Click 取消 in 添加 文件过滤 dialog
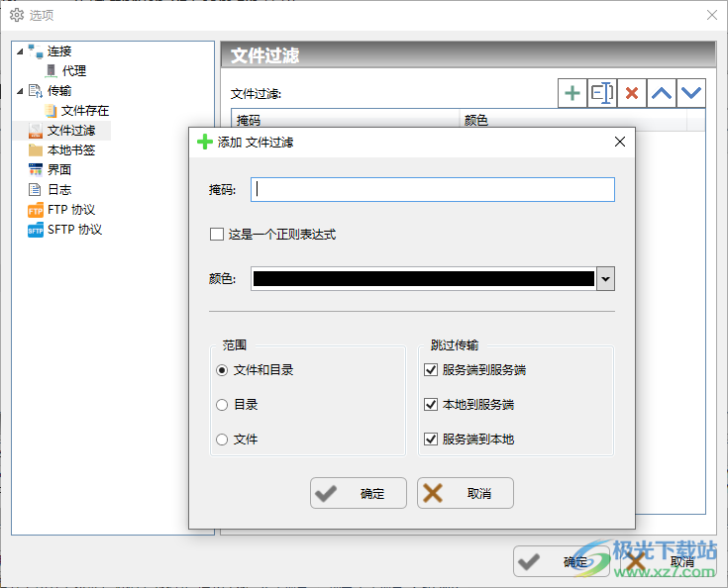The image size is (728, 588). tap(466, 493)
